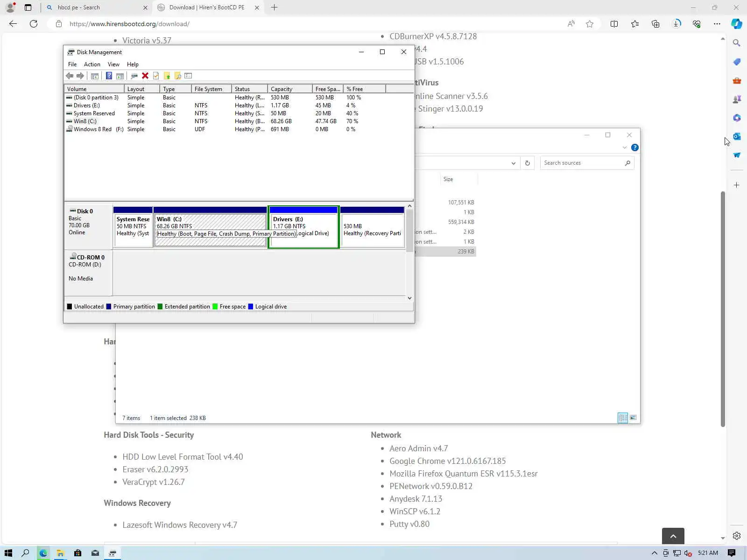Switch Explorer to details view
This screenshot has width=747, height=560.
pyautogui.click(x=623, y=418)
